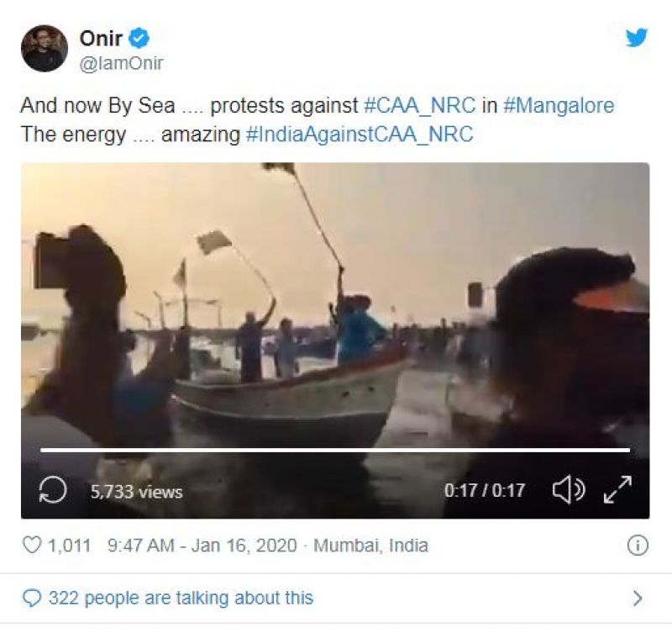
Task: Open the tweet info icon
Action: point(638,546)
